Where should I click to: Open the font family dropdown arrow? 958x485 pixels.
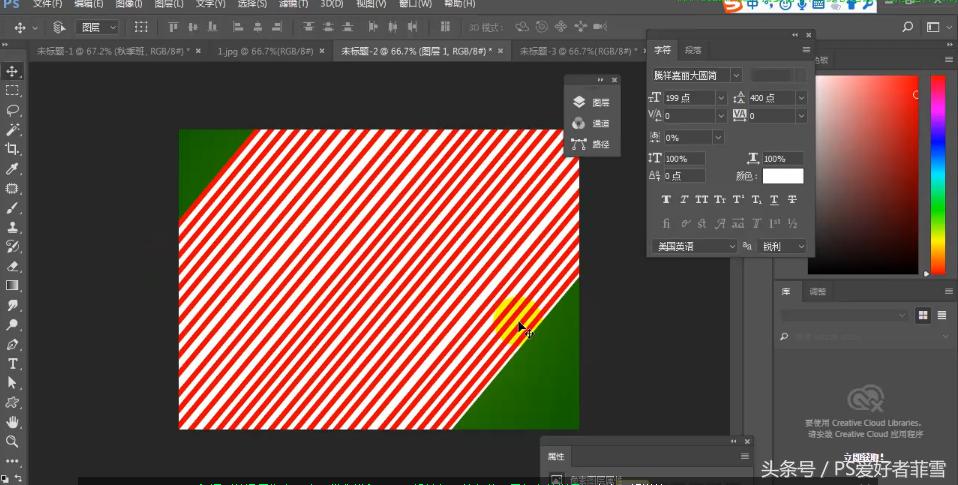736,76
